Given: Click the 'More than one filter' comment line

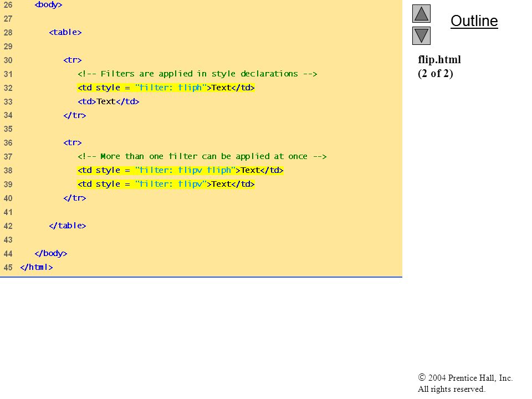Looking at the screenshot, I should 202,156.
